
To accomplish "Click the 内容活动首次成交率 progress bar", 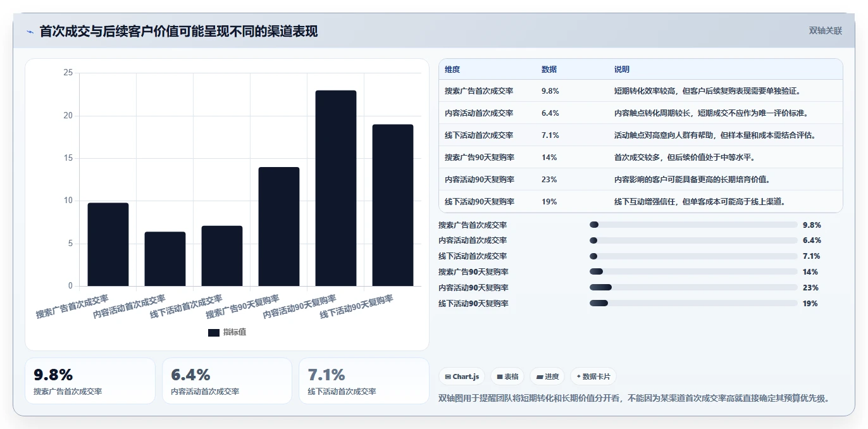I will 693,240.
